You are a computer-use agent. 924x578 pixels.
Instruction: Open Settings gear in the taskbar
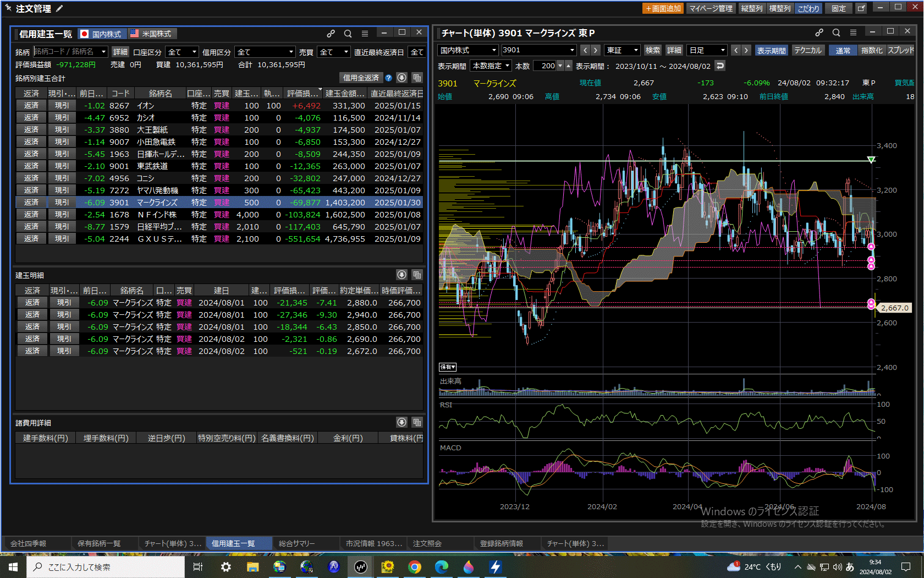coord(226,567)
